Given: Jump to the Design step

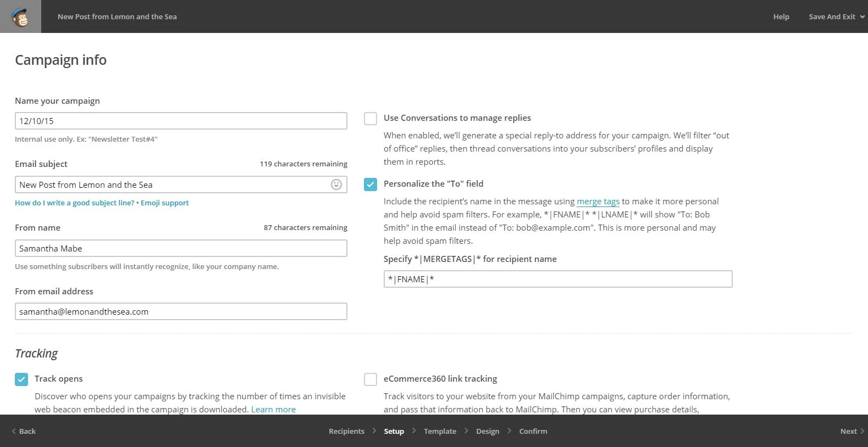Looking at the screenshot, I should coord(488,431).
